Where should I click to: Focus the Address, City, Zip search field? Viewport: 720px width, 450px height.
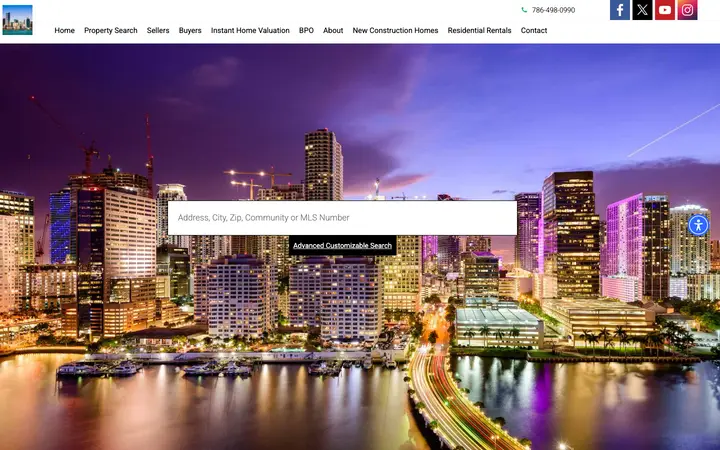[343, 218]
